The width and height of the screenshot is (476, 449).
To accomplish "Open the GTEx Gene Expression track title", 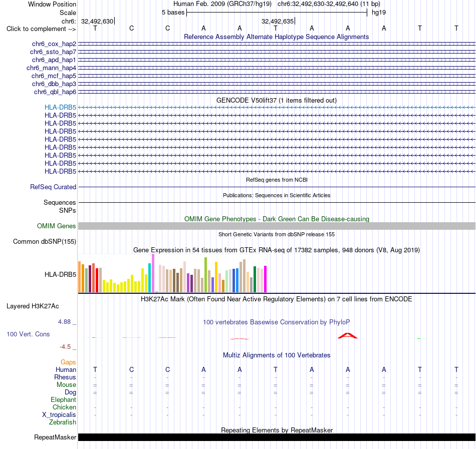I will click(x=277, y=250).
